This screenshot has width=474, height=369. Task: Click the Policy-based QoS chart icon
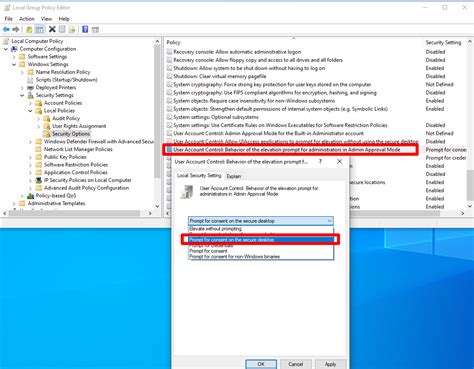coord(31,196)
